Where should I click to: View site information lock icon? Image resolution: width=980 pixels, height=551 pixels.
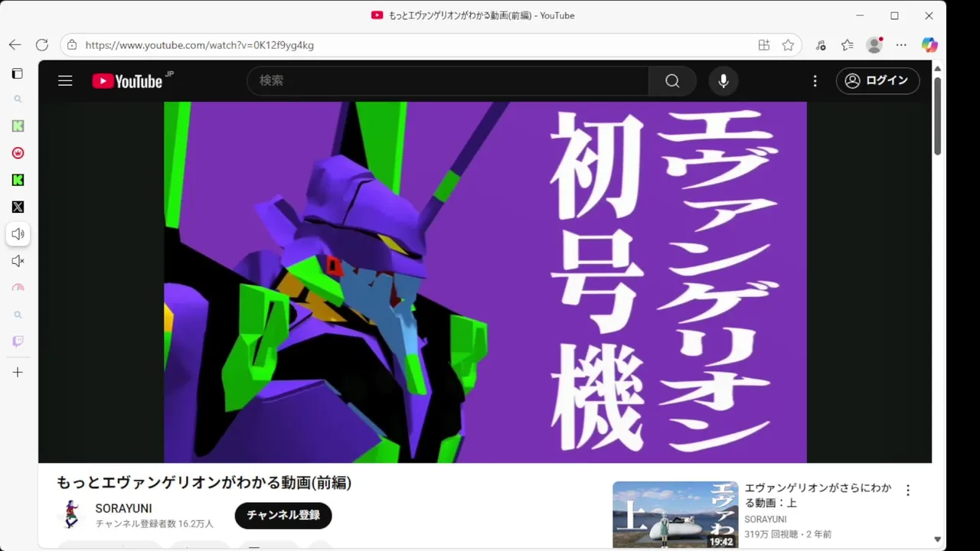point(72,45)
